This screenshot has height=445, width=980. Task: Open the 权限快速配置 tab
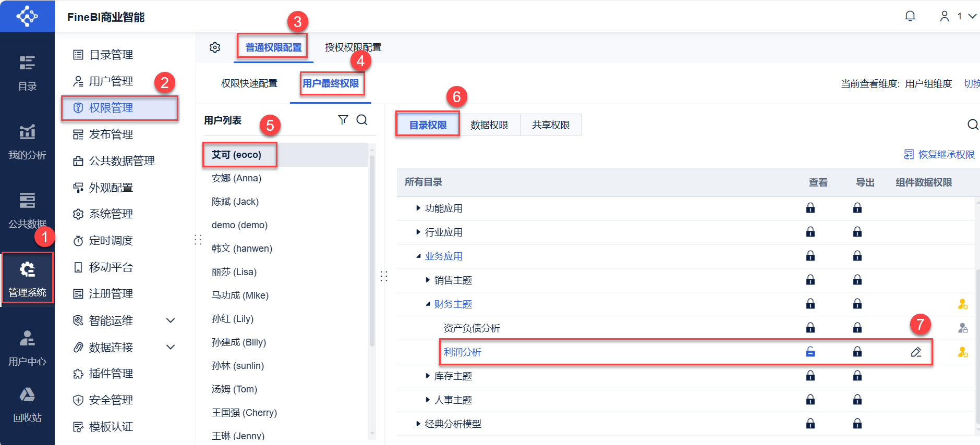point(249,83)
